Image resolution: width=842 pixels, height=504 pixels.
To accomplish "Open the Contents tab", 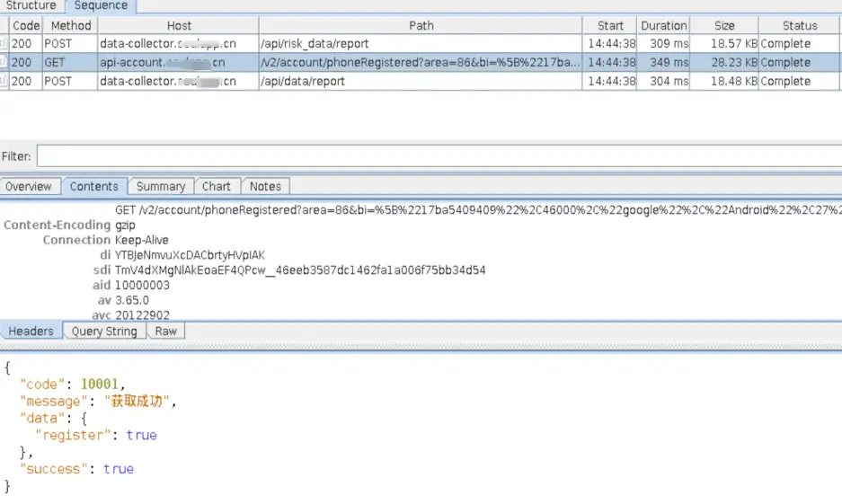I will [94, 186].
